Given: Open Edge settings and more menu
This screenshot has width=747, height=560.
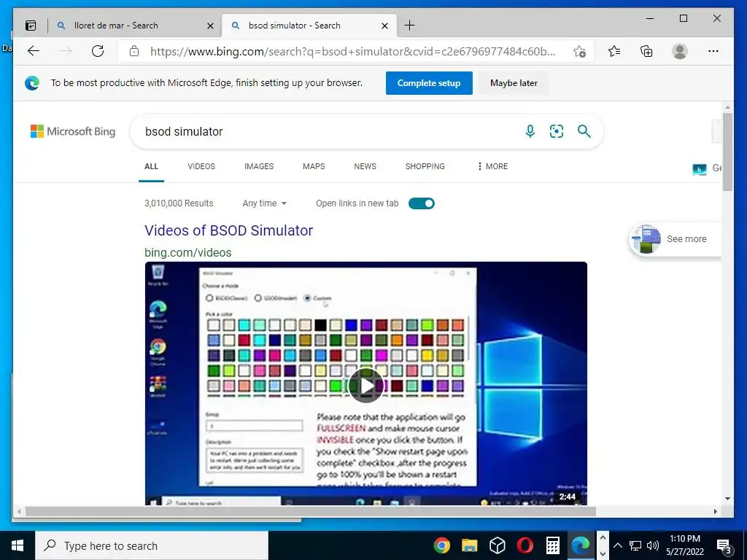Looking at the screenshot, I should 713,51.
